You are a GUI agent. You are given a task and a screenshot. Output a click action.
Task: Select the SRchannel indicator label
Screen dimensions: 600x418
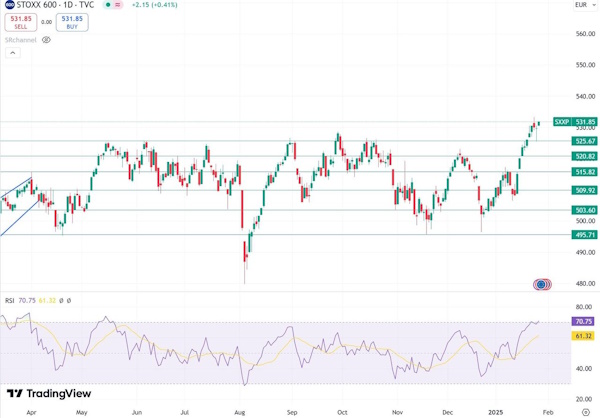pyautogui.click(x=21, y=40)
